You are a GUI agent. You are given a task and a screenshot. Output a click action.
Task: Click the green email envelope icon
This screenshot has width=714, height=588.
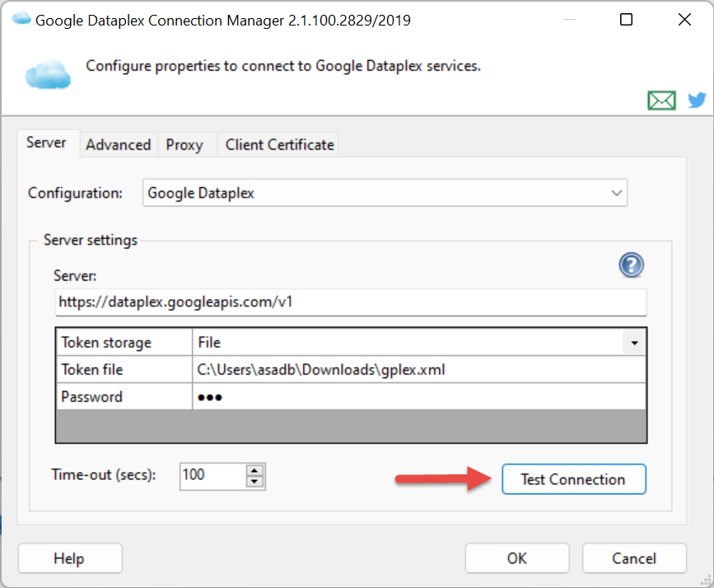point(661,100)
